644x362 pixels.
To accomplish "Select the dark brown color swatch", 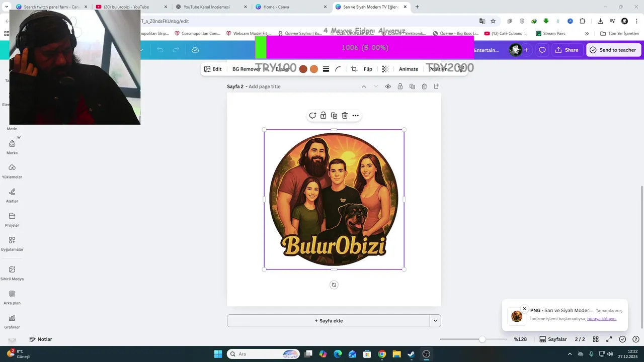I will [303, 69].
